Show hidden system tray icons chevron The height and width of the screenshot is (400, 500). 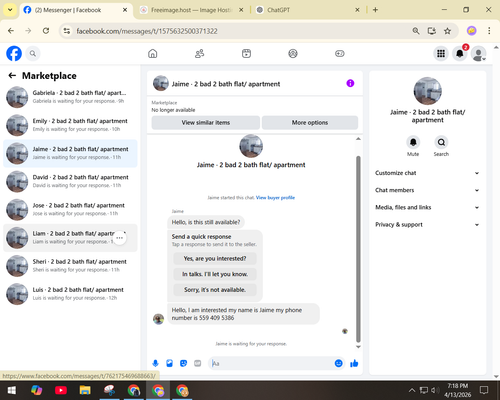click(412, 390)
